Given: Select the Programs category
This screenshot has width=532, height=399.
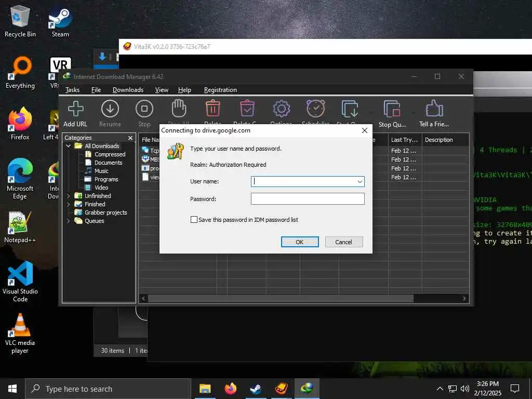Looking at the screenshot, I should (106, 179).
